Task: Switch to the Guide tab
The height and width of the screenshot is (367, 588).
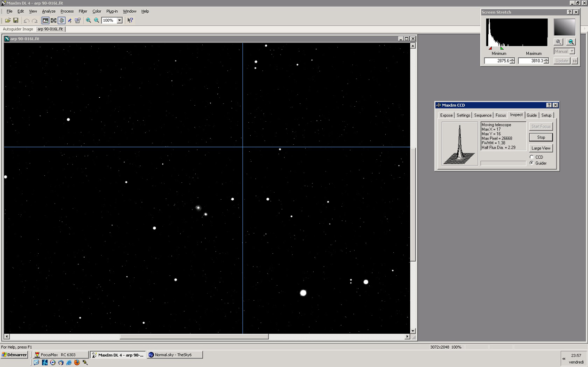Action: tap(532, 115)
